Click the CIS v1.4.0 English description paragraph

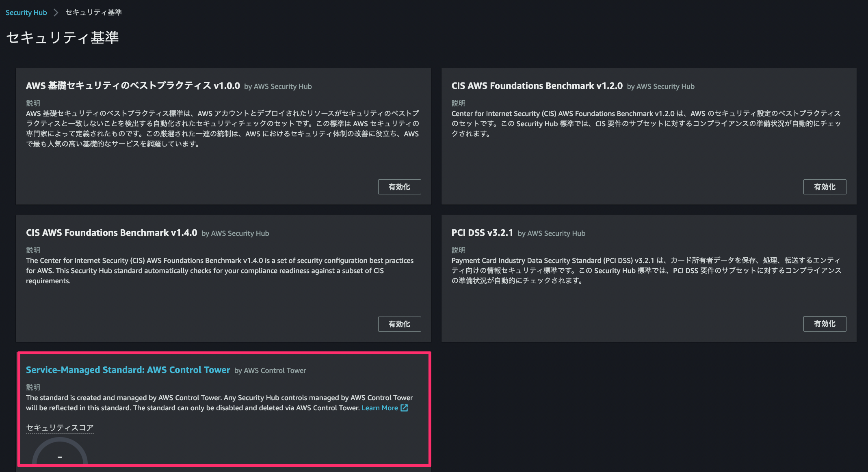coord(220,271)
